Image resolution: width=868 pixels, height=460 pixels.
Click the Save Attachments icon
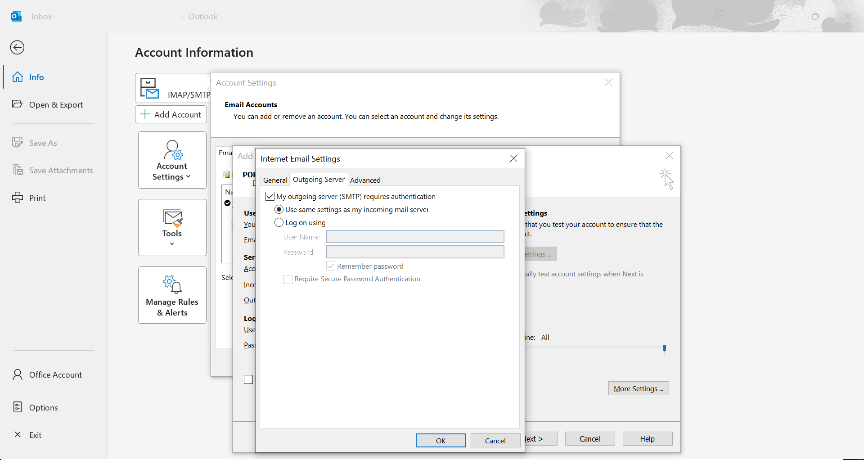click(x=18, y=170)
